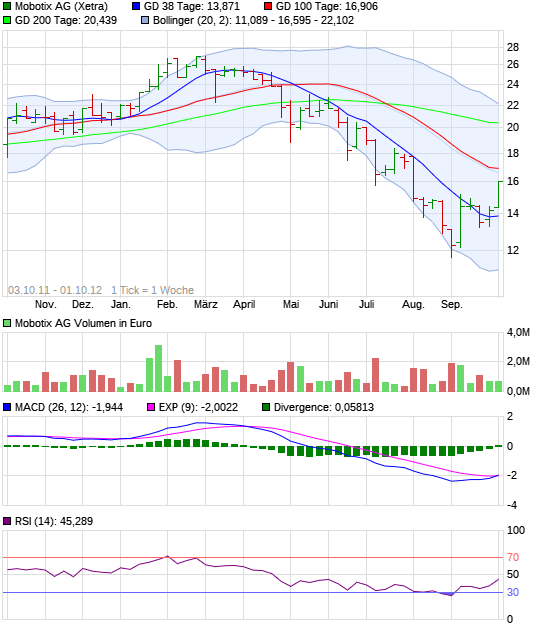Click the date range text 03.10.11 - 01.10.12
545x629 pixels.
(55, 290)
